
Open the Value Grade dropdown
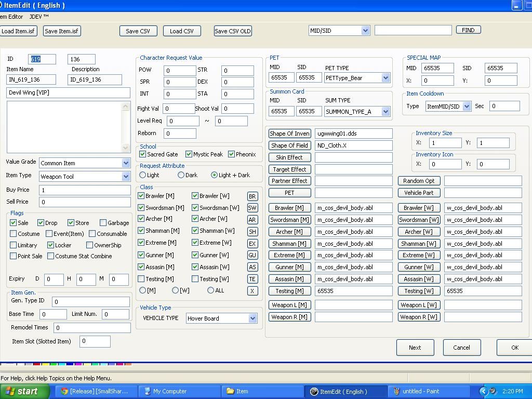pyautogui.click(x=126, y=163)
